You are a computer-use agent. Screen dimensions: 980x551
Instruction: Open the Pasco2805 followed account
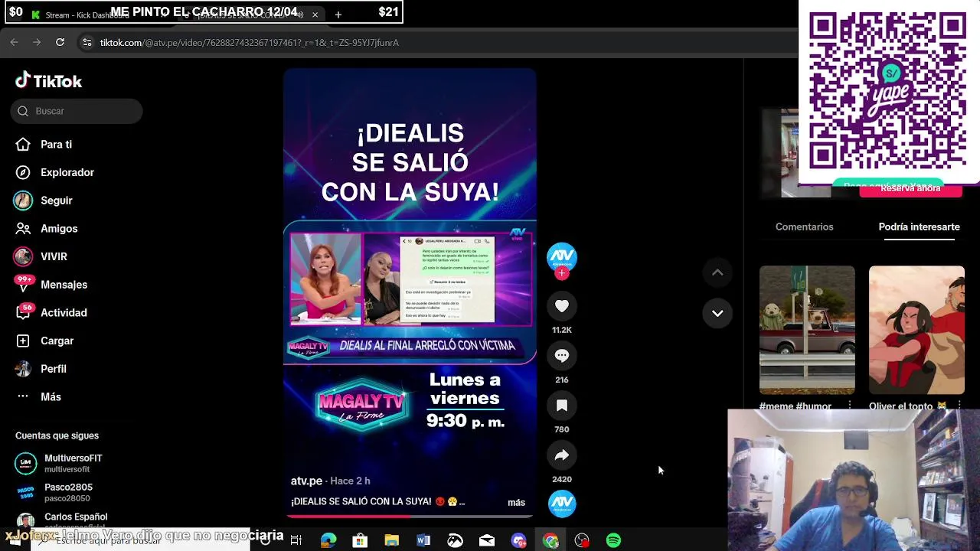[68, 492]
